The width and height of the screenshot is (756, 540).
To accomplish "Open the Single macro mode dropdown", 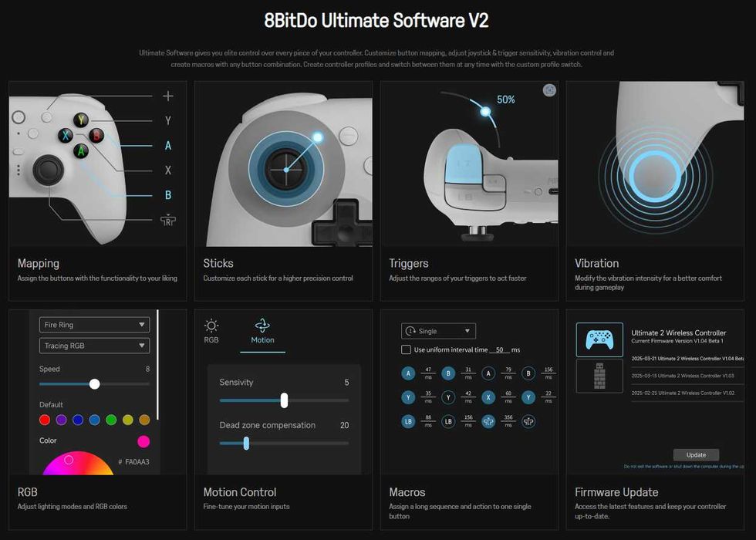I will (x=439, y=331).
